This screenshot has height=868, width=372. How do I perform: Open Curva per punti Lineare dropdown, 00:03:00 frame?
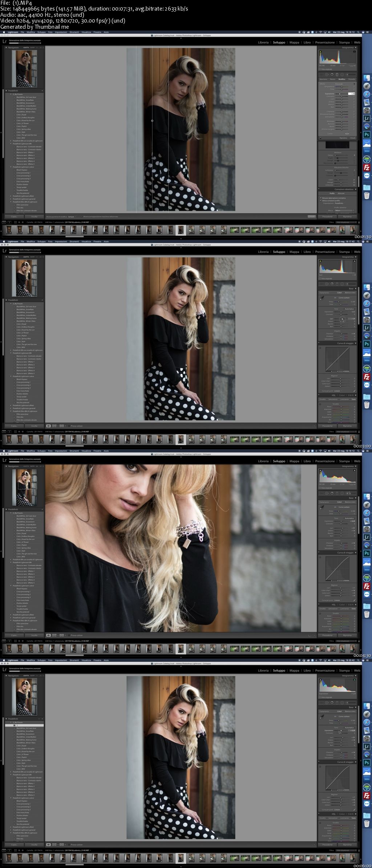pos(337,391)
